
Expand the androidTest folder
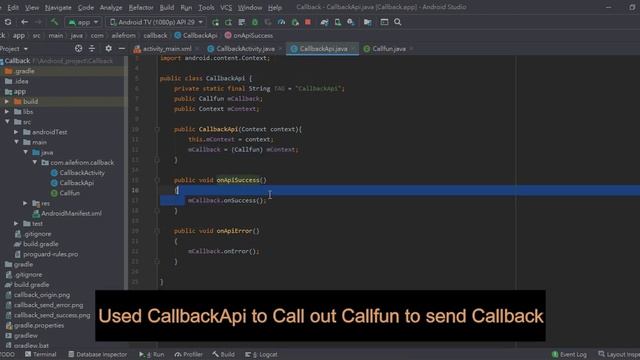coord(16,132)
